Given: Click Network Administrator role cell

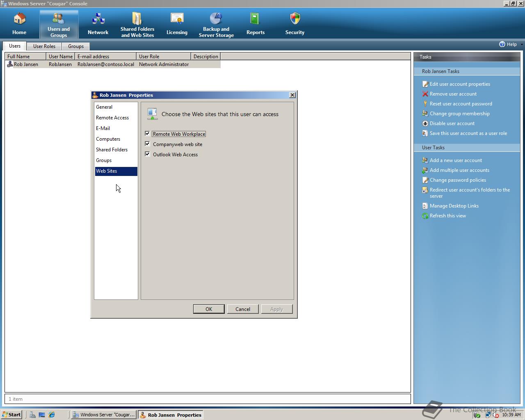Looking at the screenshot, I should 164,64.
